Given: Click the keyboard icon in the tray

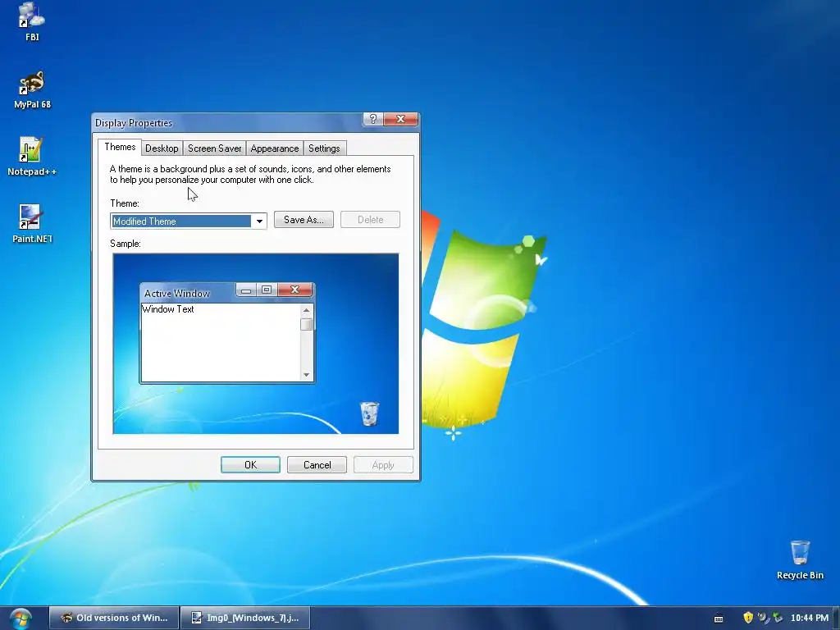Looking at the screenshot, I should tap(719, 619).
